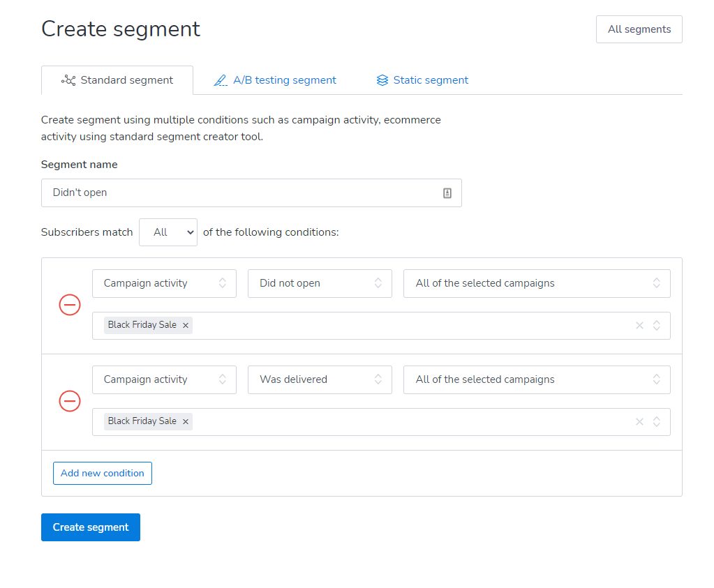Expand the Subscribers match All dropdown
The width and height of the screenshot is (714, 588).
(168, 232)
